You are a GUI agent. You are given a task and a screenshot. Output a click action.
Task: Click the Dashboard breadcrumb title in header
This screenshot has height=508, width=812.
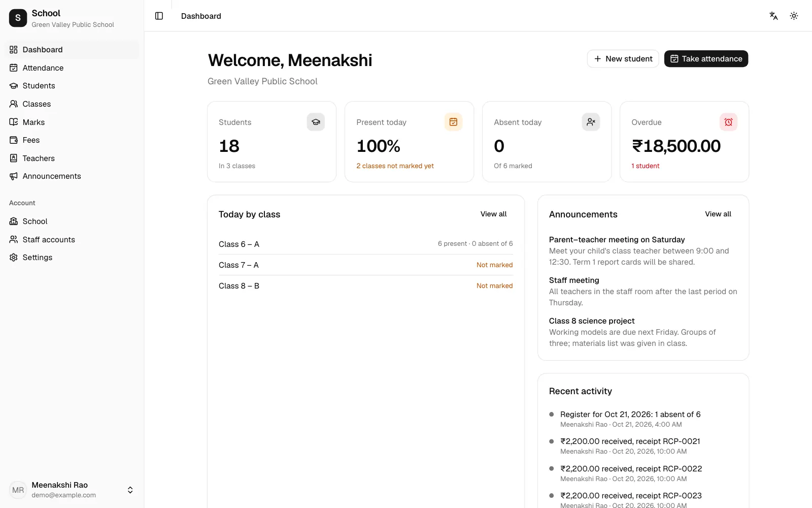point(201,16)
